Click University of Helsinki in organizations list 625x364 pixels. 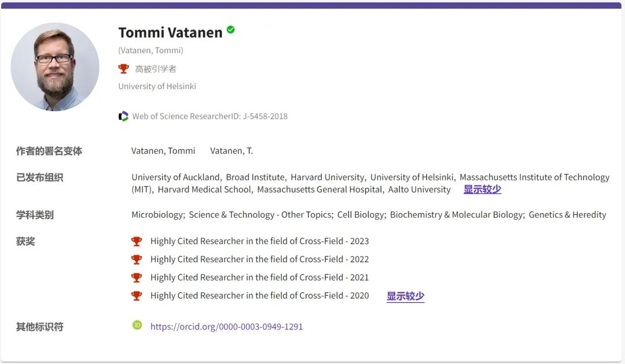412,177
